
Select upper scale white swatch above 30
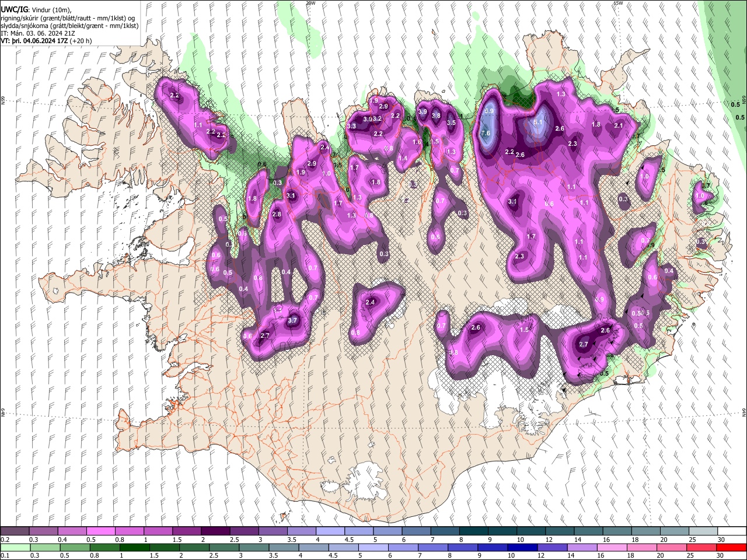(x=732, y=531)
